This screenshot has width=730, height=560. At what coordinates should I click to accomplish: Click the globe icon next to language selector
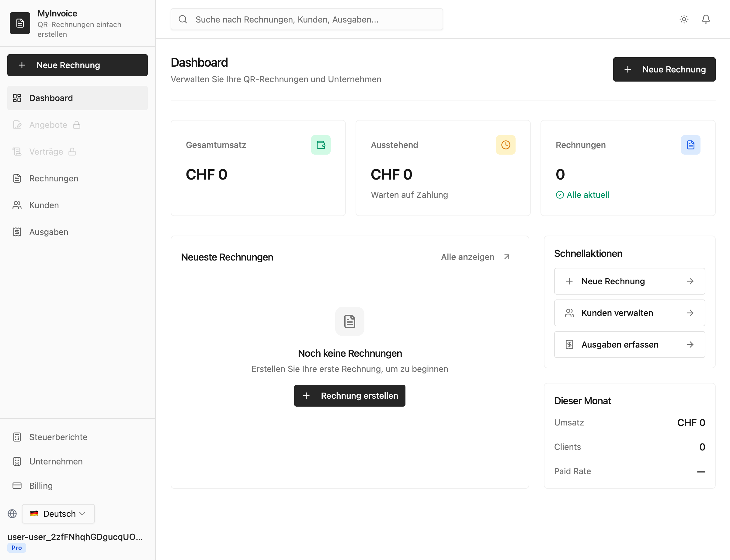point(12,514)
